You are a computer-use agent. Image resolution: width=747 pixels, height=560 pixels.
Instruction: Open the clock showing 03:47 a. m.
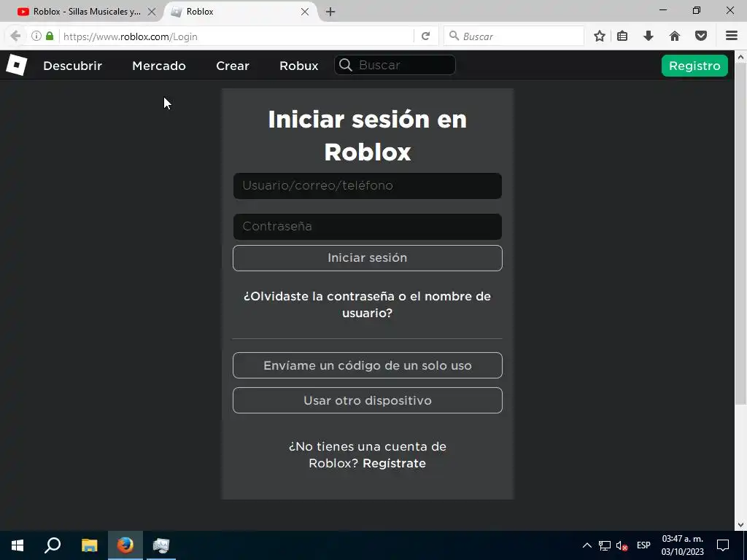pos(683,545)
